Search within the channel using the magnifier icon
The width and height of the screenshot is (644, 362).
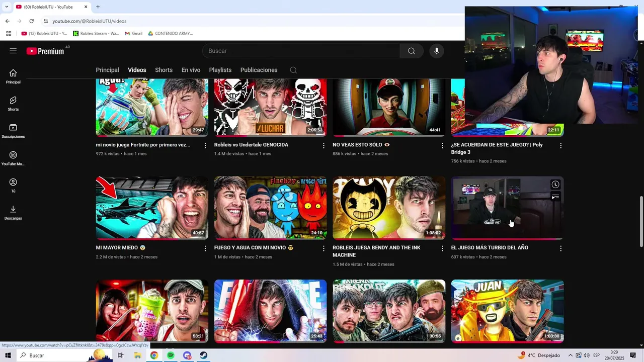(293, 70)
